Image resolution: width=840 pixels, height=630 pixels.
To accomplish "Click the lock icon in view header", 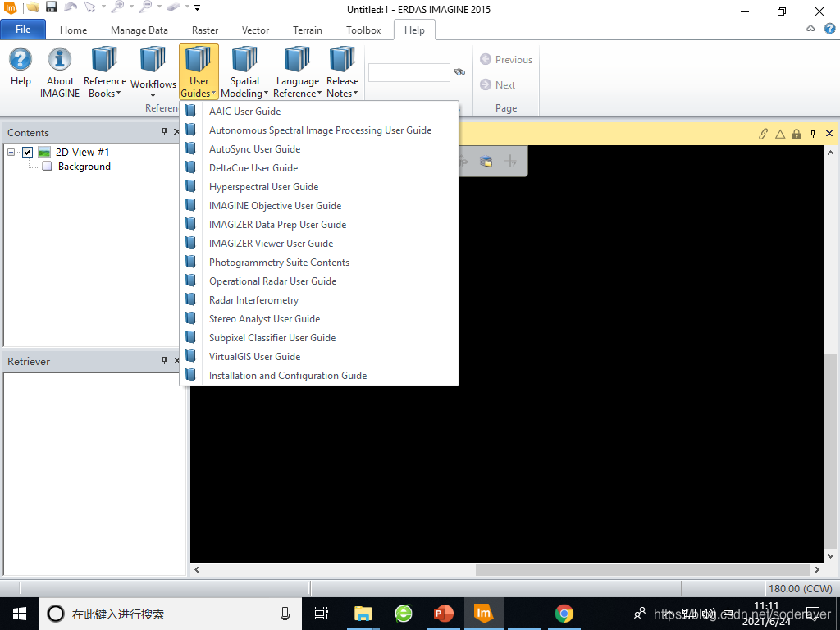I will [797, 134].
